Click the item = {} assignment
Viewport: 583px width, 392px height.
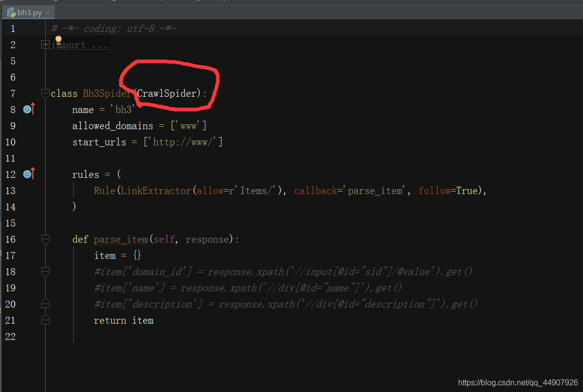(x=117, y=255)
